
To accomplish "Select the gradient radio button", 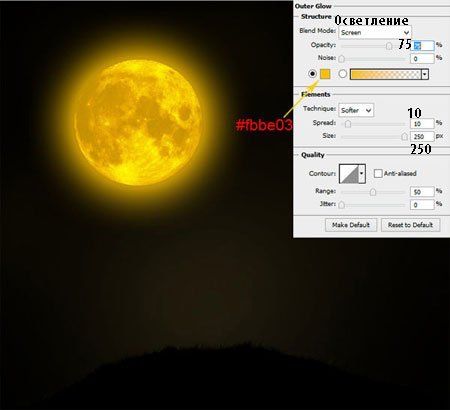I will point(343,74).
